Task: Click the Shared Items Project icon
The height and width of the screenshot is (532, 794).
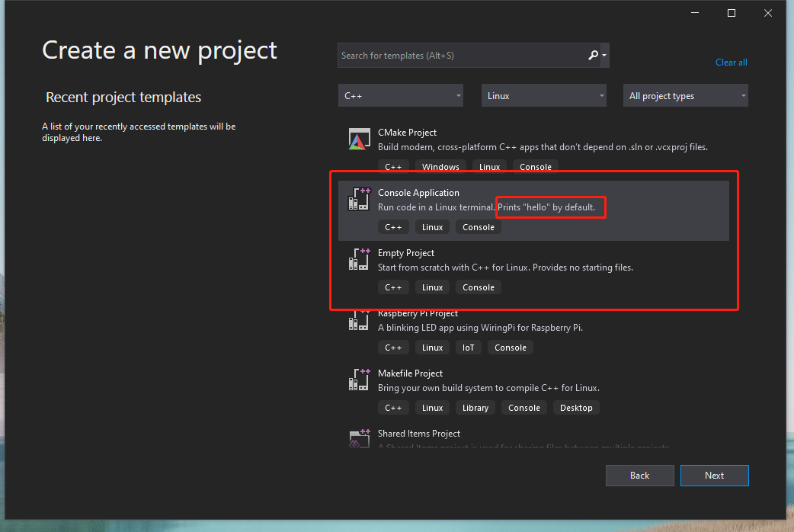Action: (358, 439)
